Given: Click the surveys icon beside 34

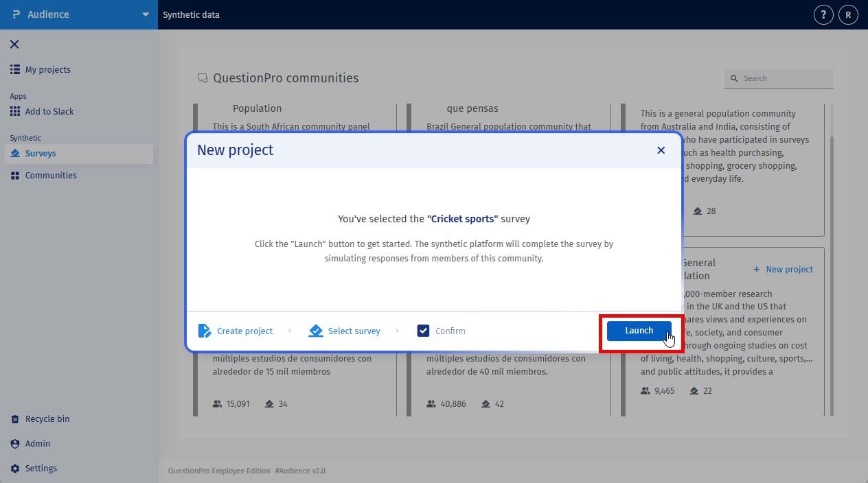Looking at the screenshot, I should 269,403.
